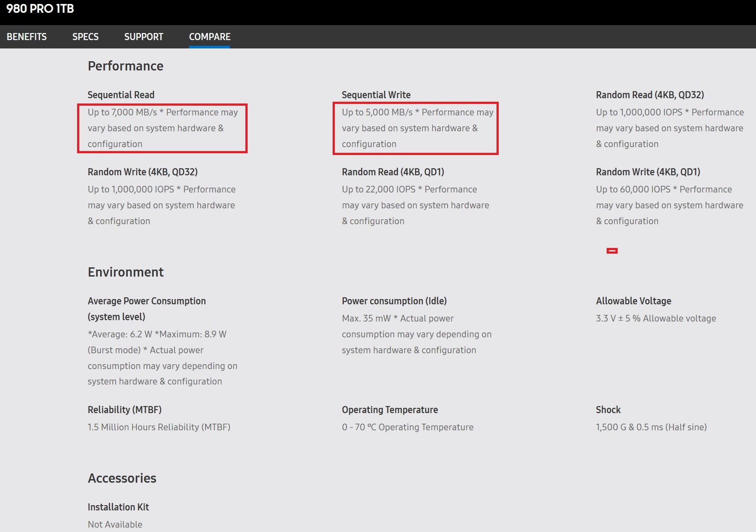Click the Up to 22,000 IOPS value
Image resolution: width=756 pixels, height=532 pixels.
(415, 205)
